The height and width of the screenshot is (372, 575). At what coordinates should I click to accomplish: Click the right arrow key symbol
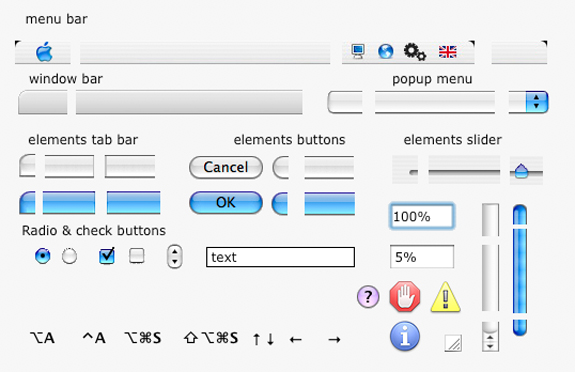(x=334, y=340)
